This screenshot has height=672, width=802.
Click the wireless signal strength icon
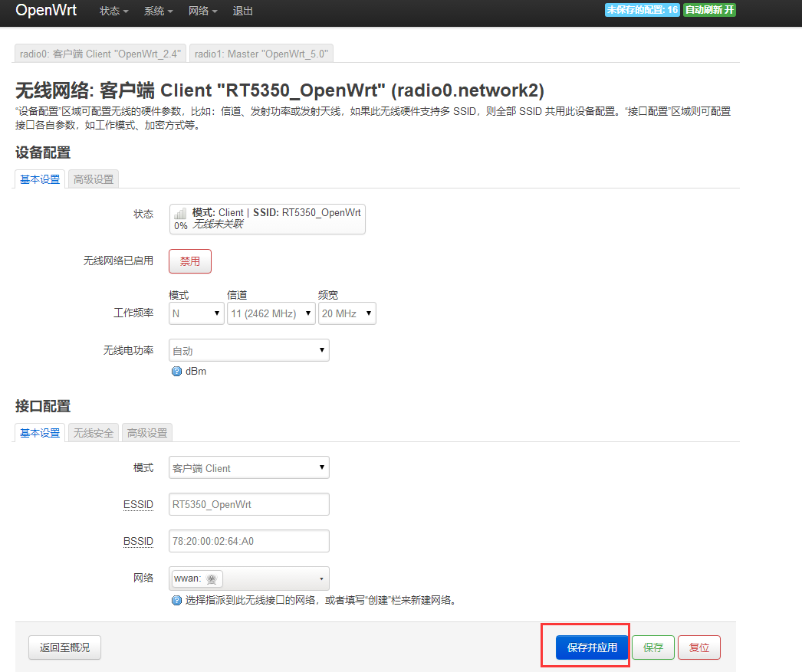pos(180,213)
